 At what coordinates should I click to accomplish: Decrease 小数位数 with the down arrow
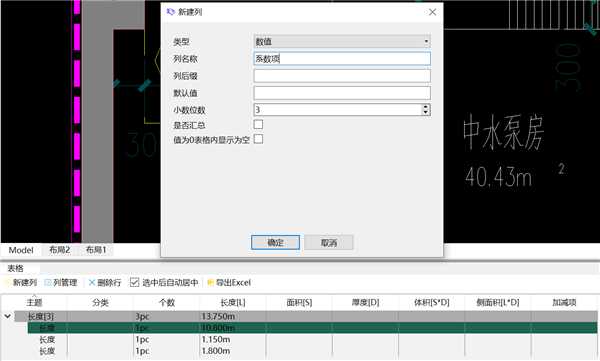click(x=426, y=112)
